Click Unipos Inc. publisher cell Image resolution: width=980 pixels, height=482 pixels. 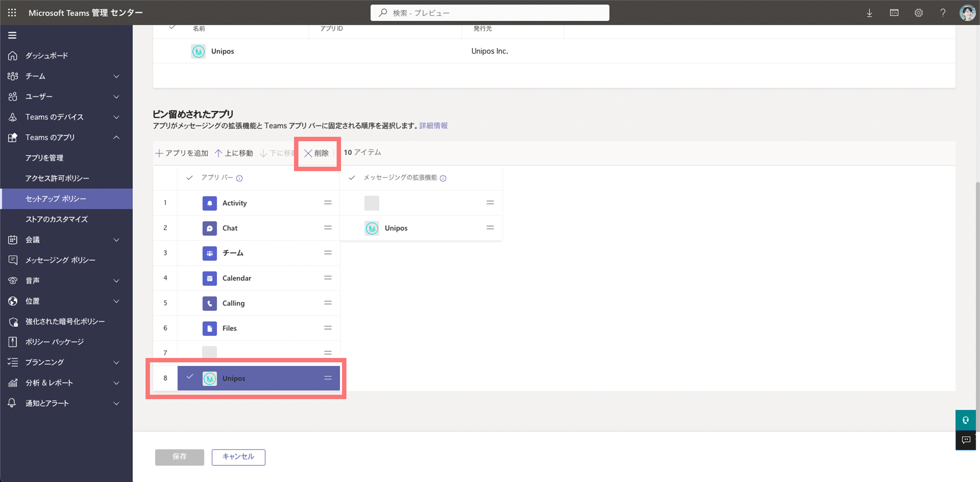pos(490,51)
